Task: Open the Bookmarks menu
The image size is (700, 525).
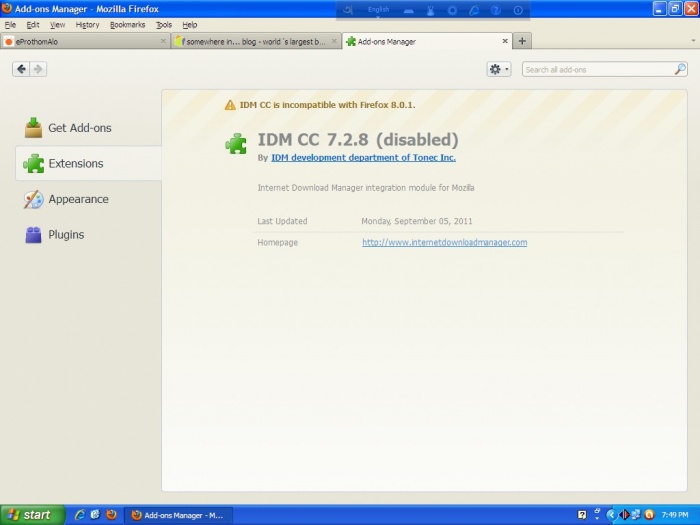Action: point(127,25)
